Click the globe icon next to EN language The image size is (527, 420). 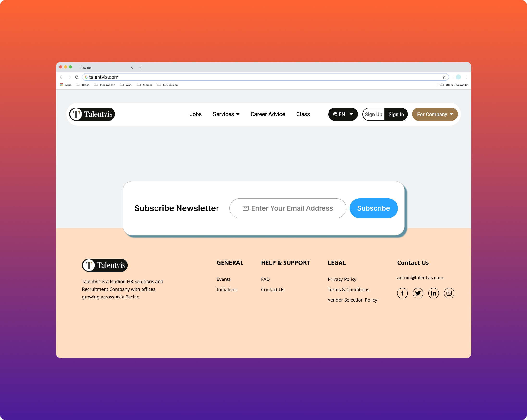[335, 114]
